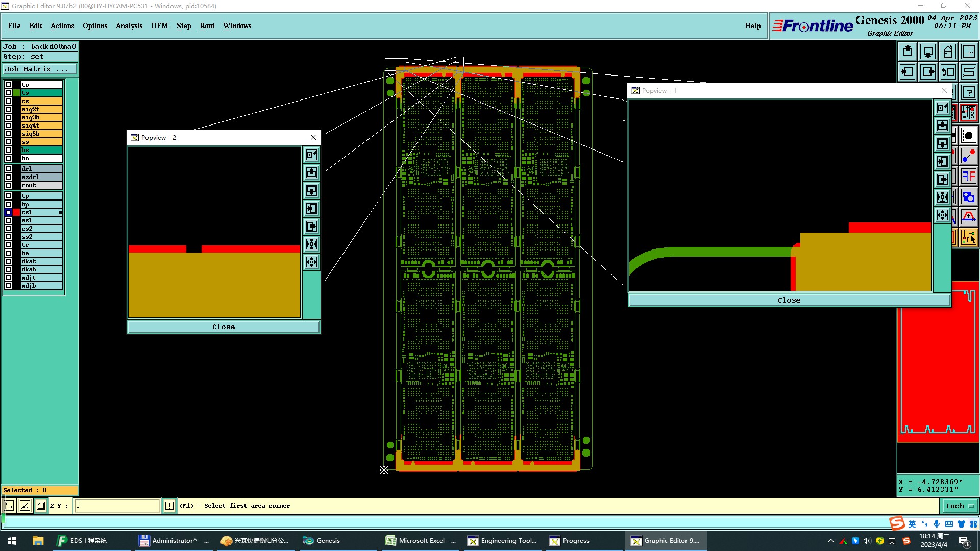
Task: Open the File menu
Action: coord(14,26)
